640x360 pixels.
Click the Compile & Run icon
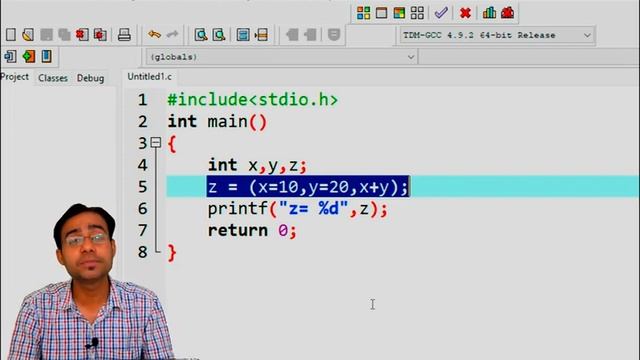coord(399,13)
